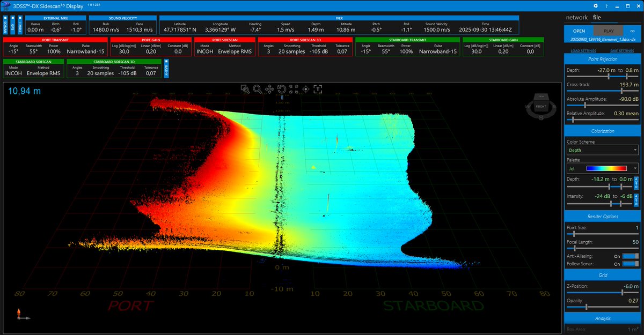
Task: Click the PLAY button
Action: (x=609, y=31)
